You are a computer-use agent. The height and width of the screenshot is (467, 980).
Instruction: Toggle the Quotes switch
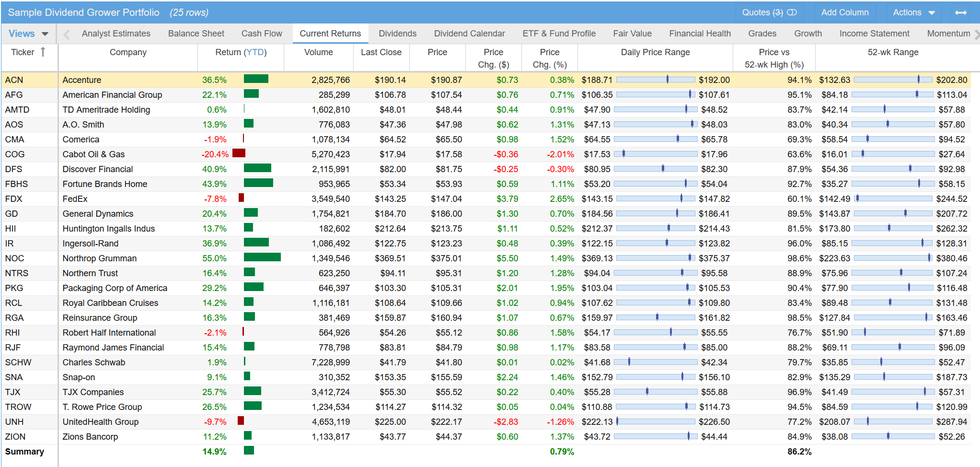pos(792,12)
